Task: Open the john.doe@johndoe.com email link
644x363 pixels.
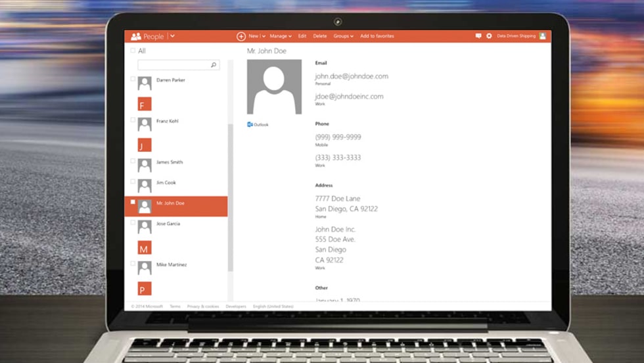Action: pos(352,76)
